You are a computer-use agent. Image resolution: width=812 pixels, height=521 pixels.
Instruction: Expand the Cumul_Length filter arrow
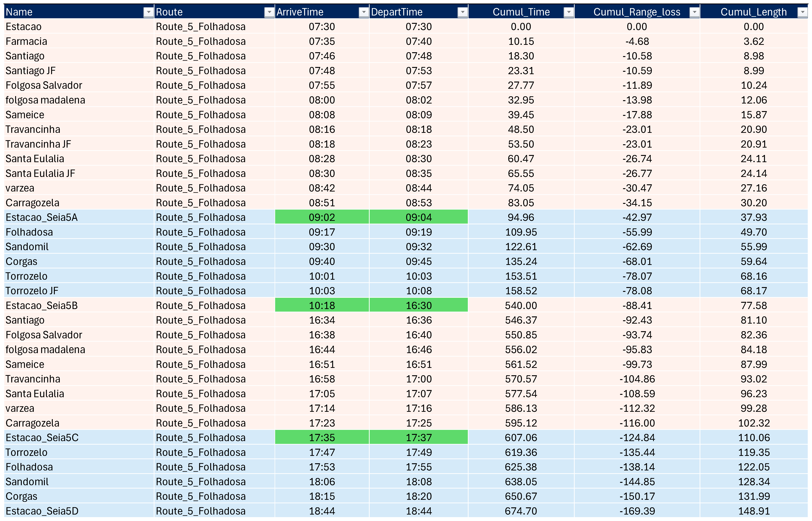[802, 13]
